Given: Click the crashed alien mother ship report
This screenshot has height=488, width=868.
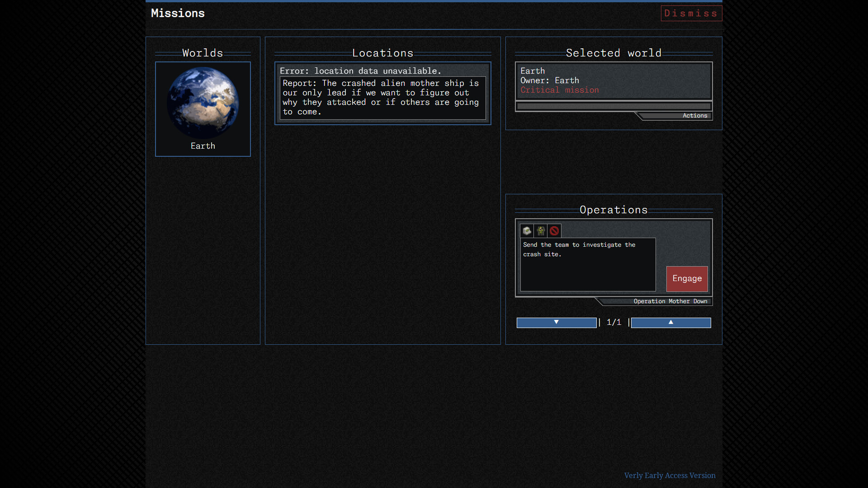Looking at the screenshot, I should pyautogui.click(x=382, y=98).
